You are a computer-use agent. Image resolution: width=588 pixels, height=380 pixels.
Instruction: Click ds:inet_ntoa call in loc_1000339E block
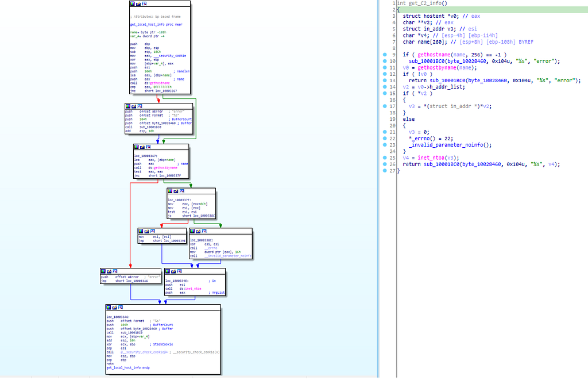coord(191,289)
